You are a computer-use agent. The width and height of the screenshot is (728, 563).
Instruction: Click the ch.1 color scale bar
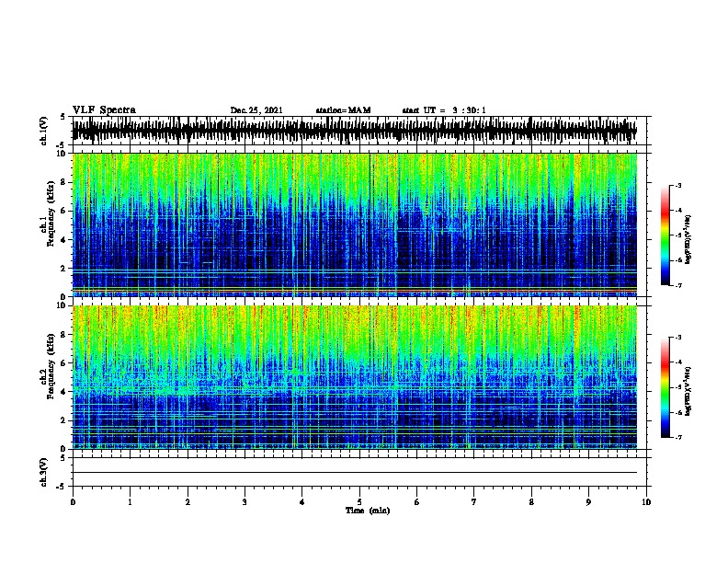pos(665,236)
